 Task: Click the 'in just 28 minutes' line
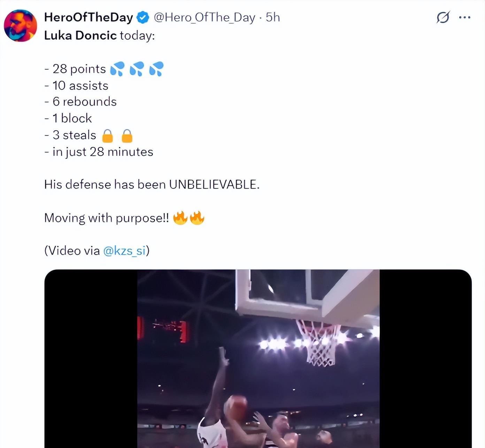[x=103, y=152]
